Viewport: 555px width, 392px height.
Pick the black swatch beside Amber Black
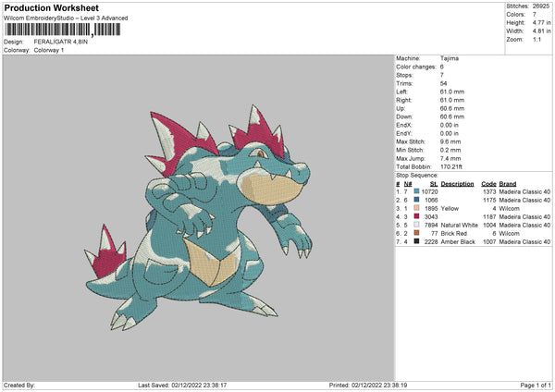coord(416,241)
